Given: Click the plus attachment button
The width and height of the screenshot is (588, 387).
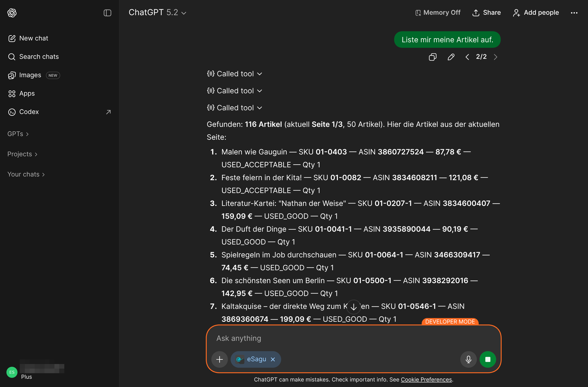Looking at the screenshot, I should (219, 359).
